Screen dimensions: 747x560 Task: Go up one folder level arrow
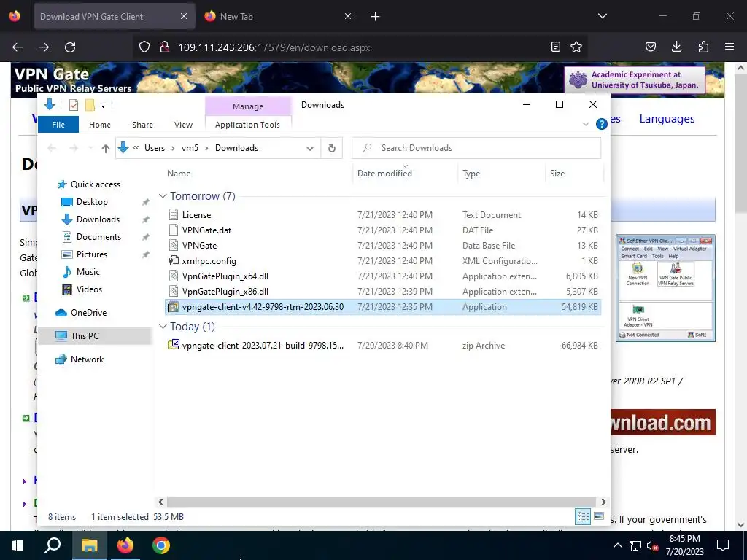click(106, 148)
